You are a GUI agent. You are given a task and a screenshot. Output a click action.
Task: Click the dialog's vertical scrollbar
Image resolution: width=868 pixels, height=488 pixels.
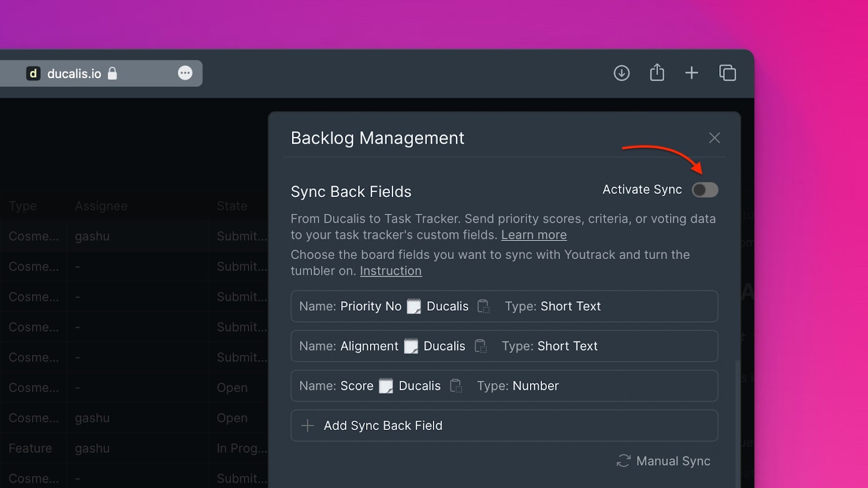737,423
